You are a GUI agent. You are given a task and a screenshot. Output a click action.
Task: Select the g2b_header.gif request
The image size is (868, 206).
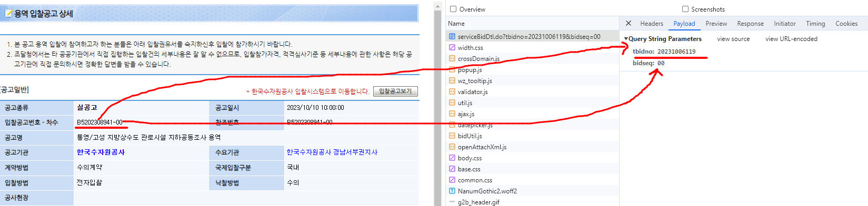[x=533, y=202]
